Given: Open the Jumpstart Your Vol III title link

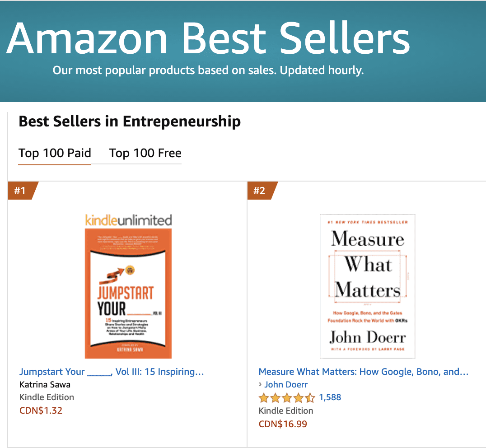Looking at the screenshot, I should coord(112,372).
